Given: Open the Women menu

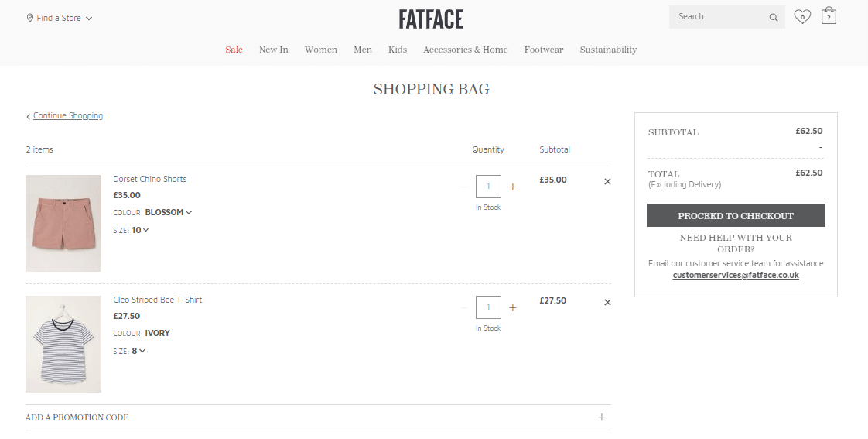Looking at the screenshot, I should click(320, 50).
